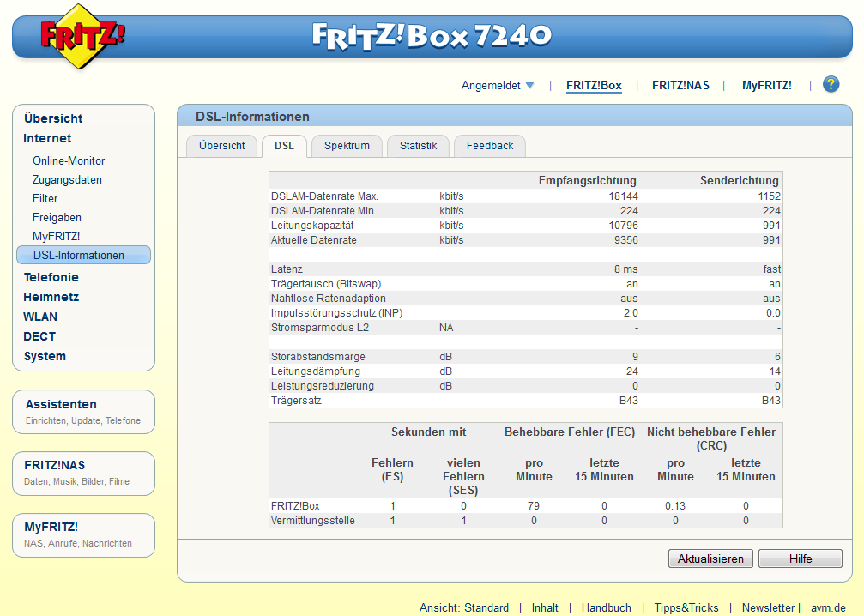Viewport: 864px width, 616px height.
Task: Select the DSL tab
Action: (x=284, y=146)
